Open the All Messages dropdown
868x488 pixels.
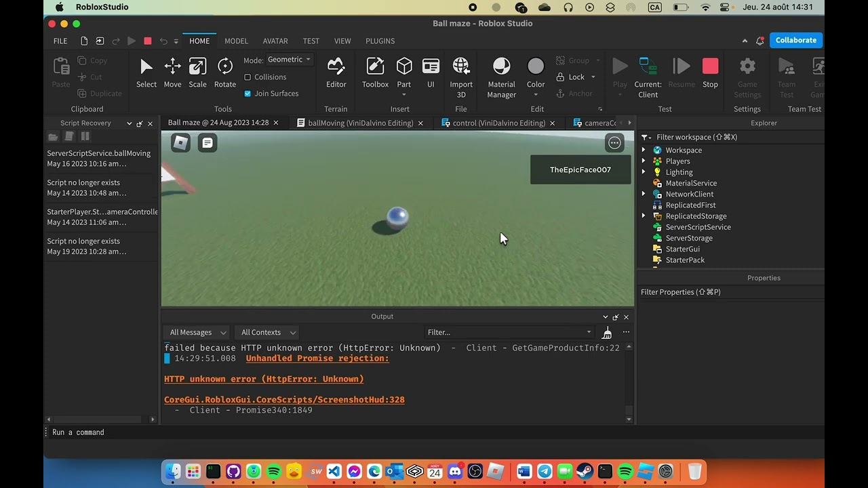tap(197, 333)
